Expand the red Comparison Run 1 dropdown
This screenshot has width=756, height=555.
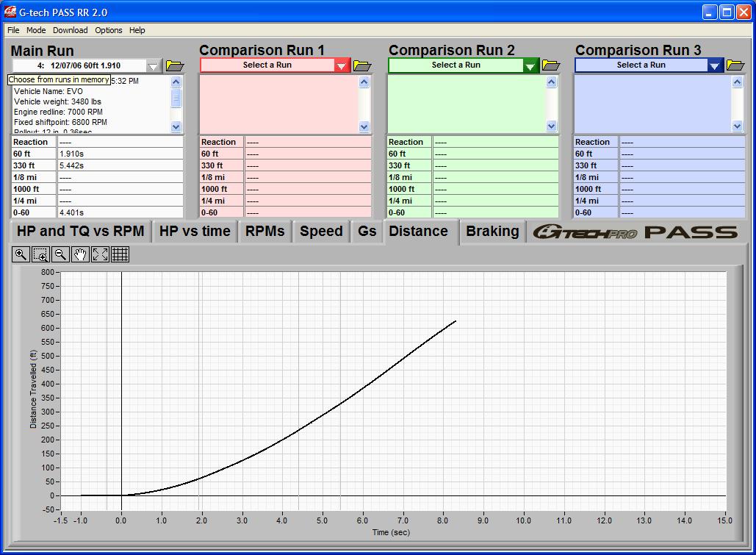coord(342,65)
